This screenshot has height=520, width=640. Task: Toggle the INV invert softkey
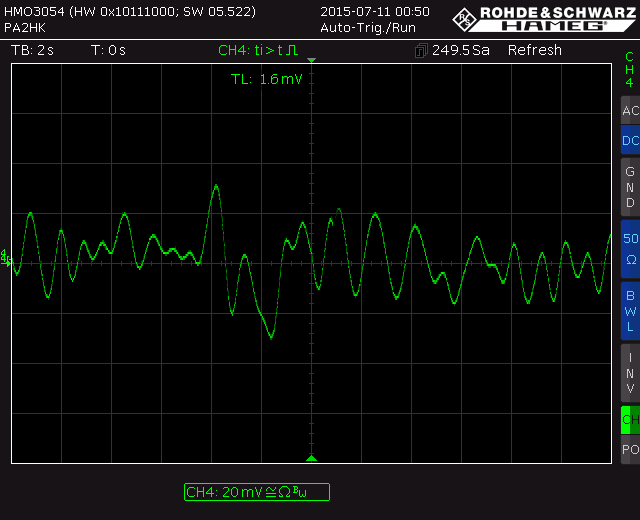[x=630, y=372]
